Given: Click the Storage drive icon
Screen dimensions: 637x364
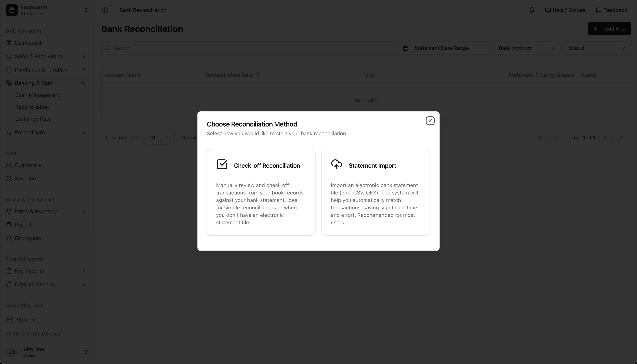Looking at the screenshot, I should [x=10, y=320].
